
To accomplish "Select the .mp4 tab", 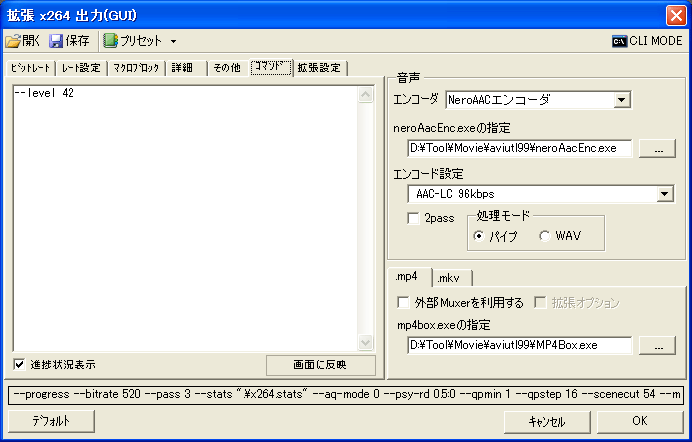I will [409, 277].
